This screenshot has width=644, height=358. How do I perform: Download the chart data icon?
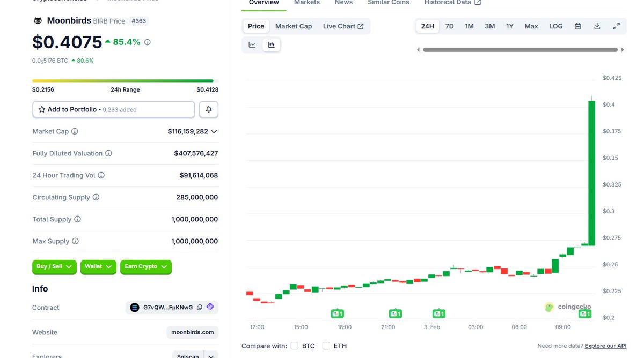tap(597, 26)
